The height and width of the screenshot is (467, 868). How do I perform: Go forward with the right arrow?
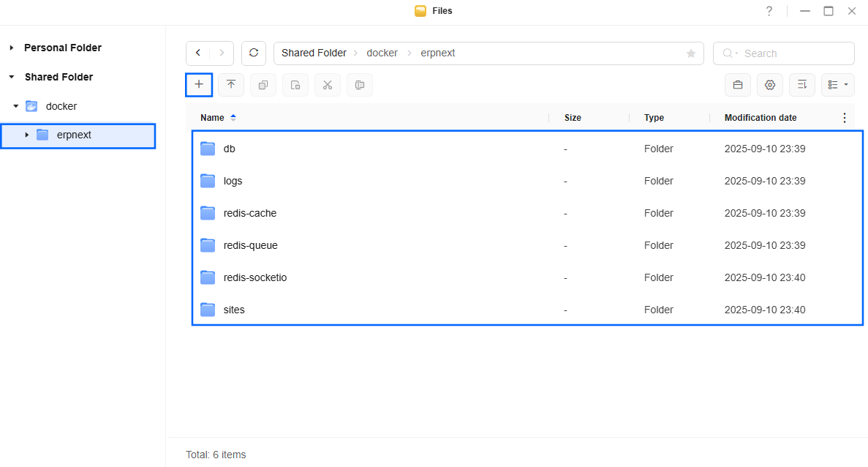click(222, 53)
